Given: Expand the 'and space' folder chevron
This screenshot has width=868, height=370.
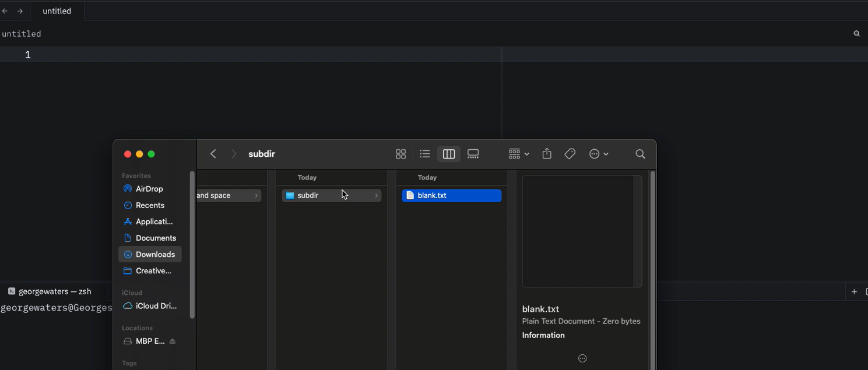Looking at the screenshot, I should coord(256,196).
